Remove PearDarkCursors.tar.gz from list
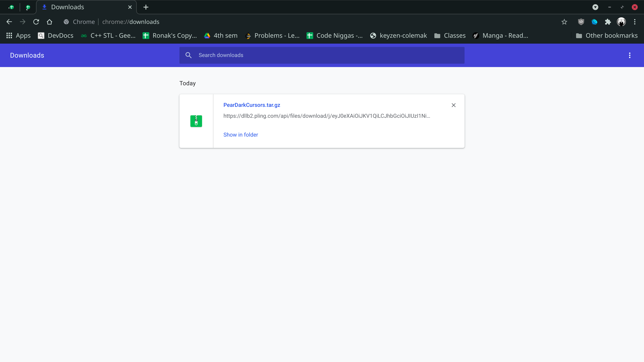This screenshot has width=644, height=362. [x=453, y=105]
